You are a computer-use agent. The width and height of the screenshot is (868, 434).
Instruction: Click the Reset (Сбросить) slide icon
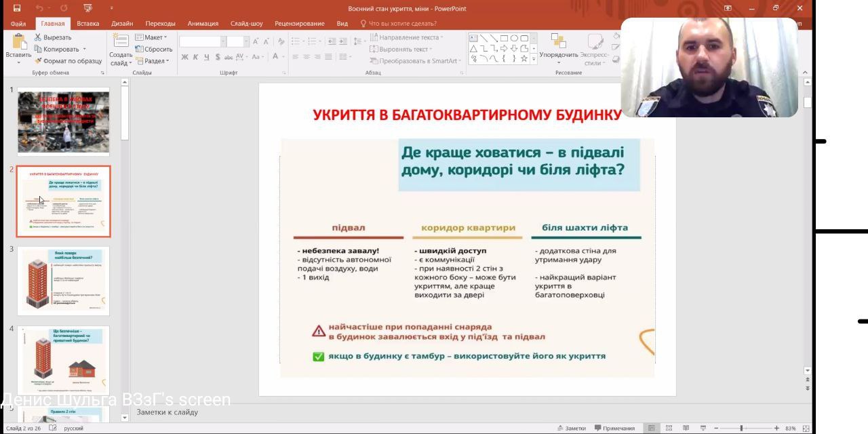click(139, 49)
